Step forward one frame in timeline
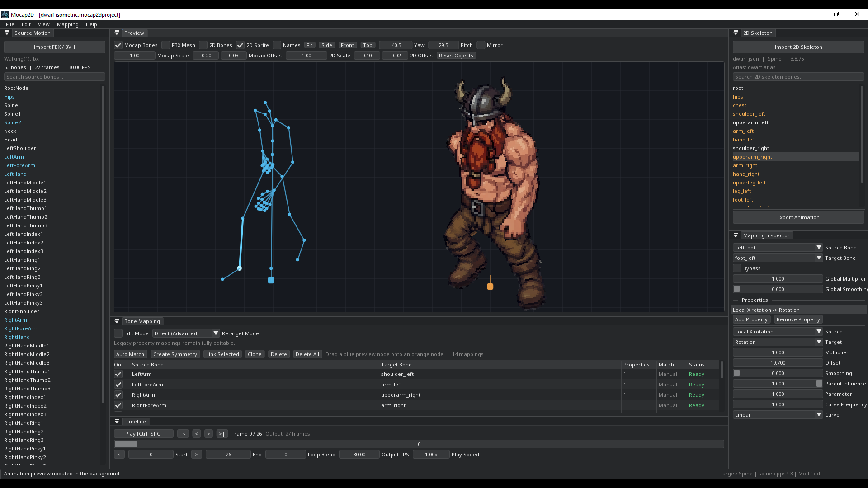 pyautogui.click(x=208, y=434)
